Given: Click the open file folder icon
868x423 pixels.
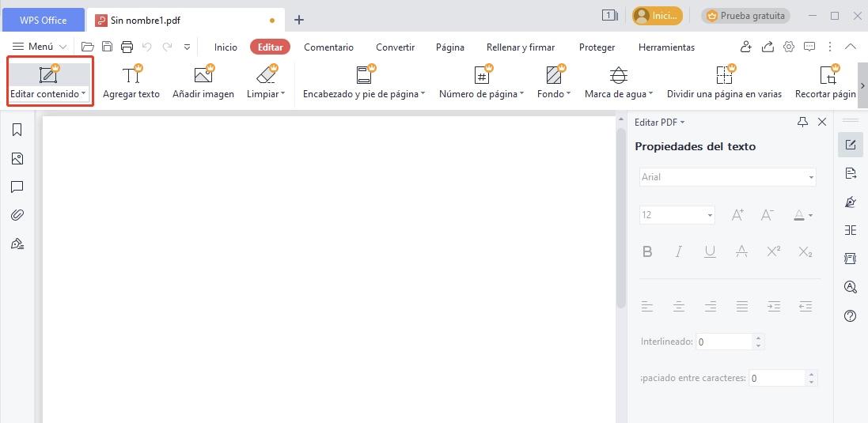Looking at the screenshot, I should click(88, 47).
